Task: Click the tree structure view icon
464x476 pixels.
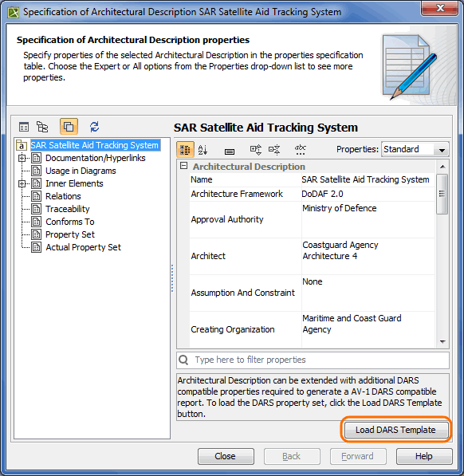Action: coord(42,127)
